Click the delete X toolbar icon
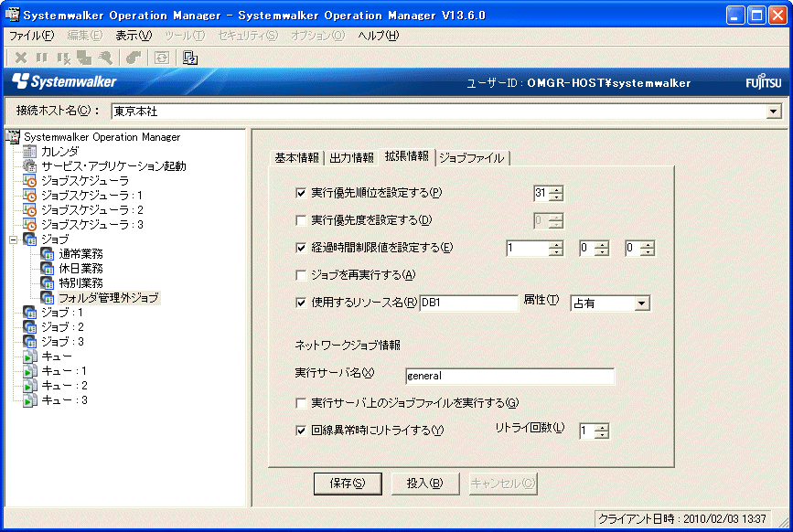 coord(21,58)
